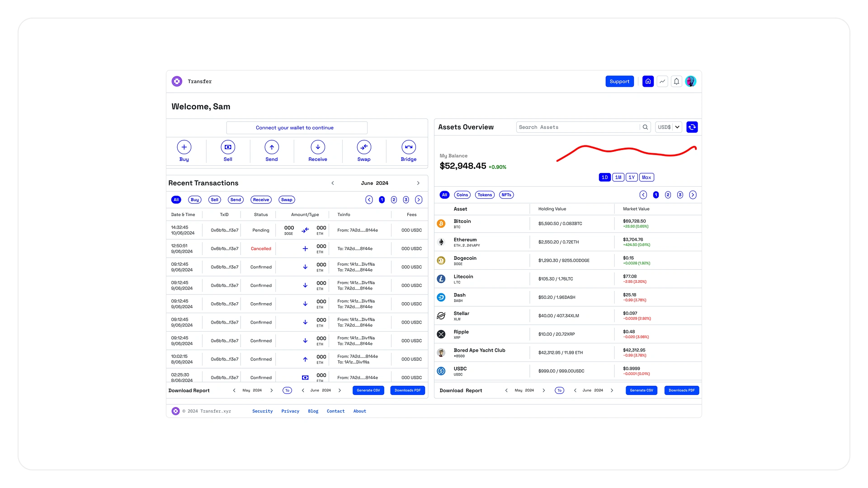The image size is (868, 488).
Task: Go to previous month before June 2024
Action: pyautogui.click(x=333, y=183)
